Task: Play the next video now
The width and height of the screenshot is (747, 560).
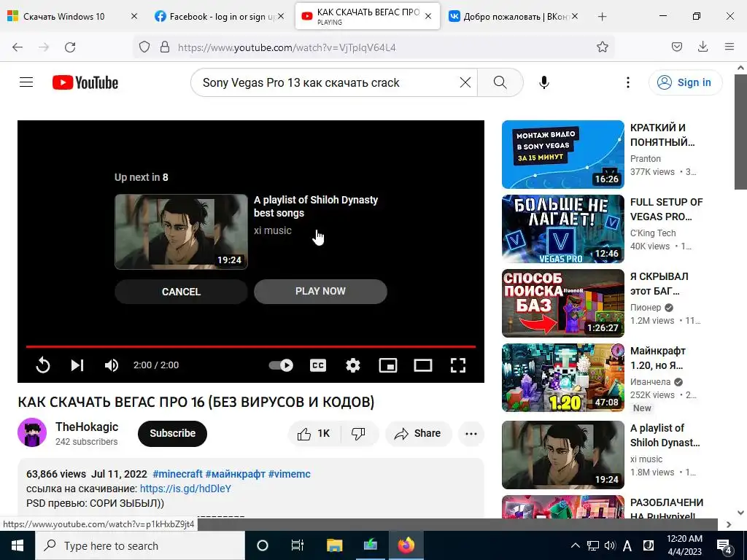Action: tap(320, 292)
